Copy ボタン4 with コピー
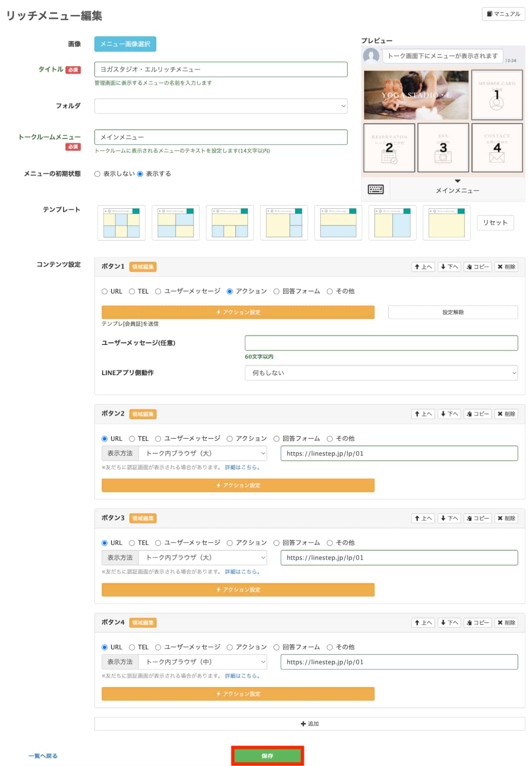532x766 pixels. 478,623
